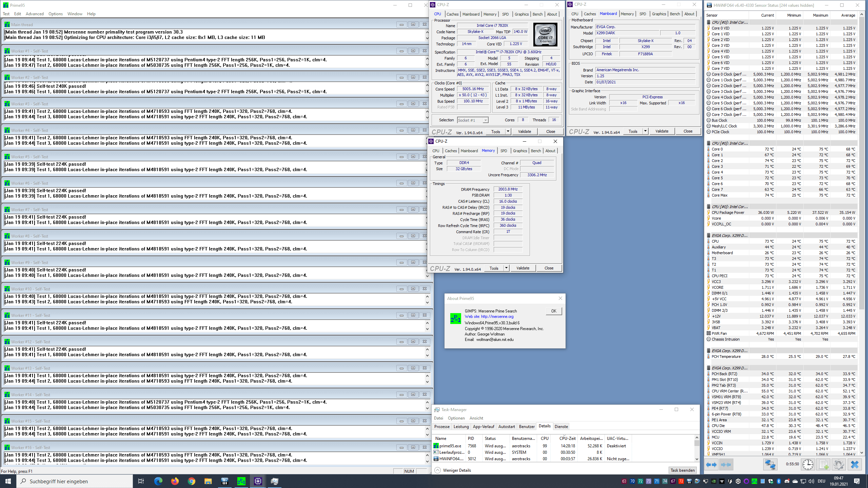The width and height of the screenshot is (868, 488).
Task: Launch Chrome from taskbar
Action: pyautogui.click(x=192, y=481)
